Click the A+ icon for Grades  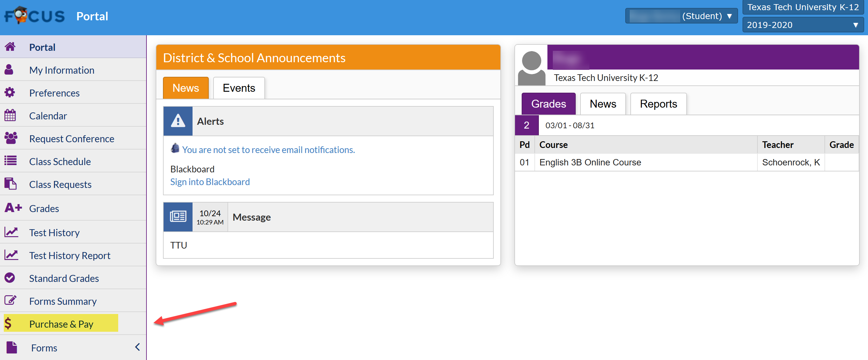(x=13, y=207)
